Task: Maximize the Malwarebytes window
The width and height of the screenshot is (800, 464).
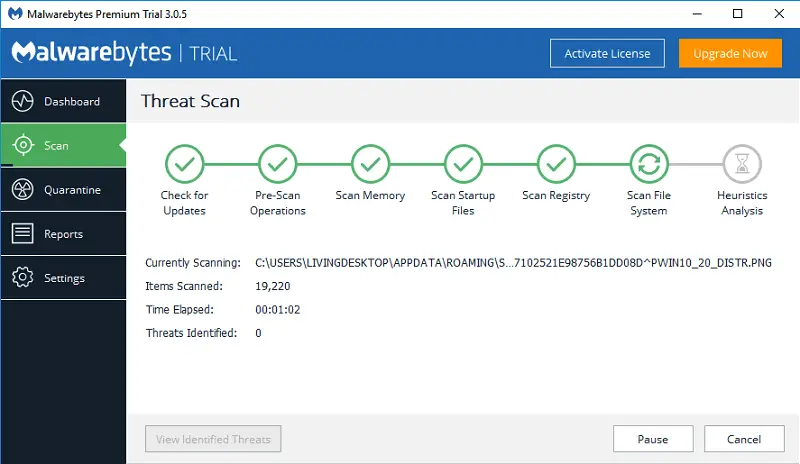Action: 738,14
